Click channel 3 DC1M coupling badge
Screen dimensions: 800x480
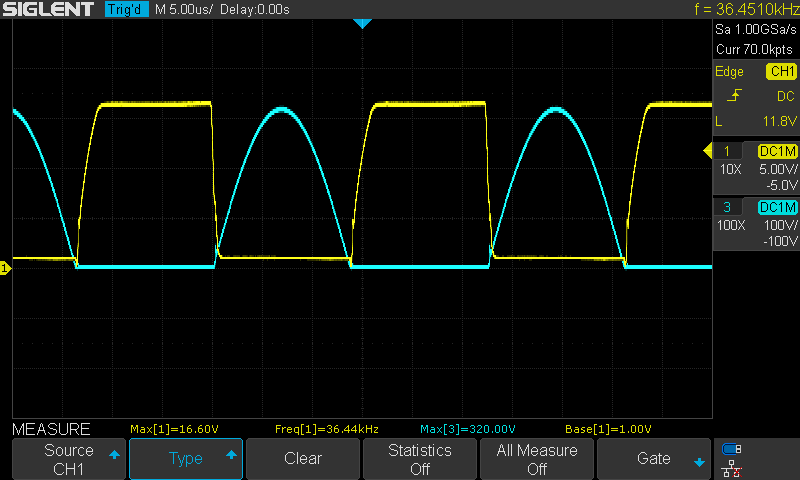pyautogui.click(x=778, y=207)
